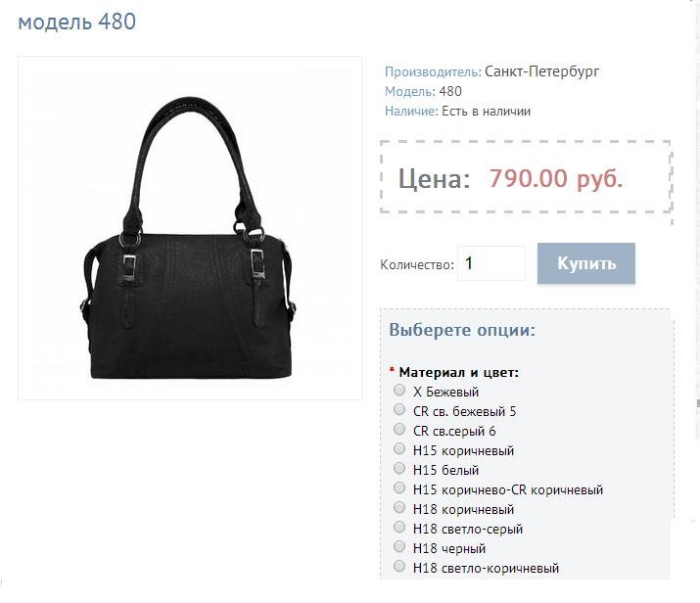
Task: Pick the first H15 коричневый option
Action: click(399, 448)
